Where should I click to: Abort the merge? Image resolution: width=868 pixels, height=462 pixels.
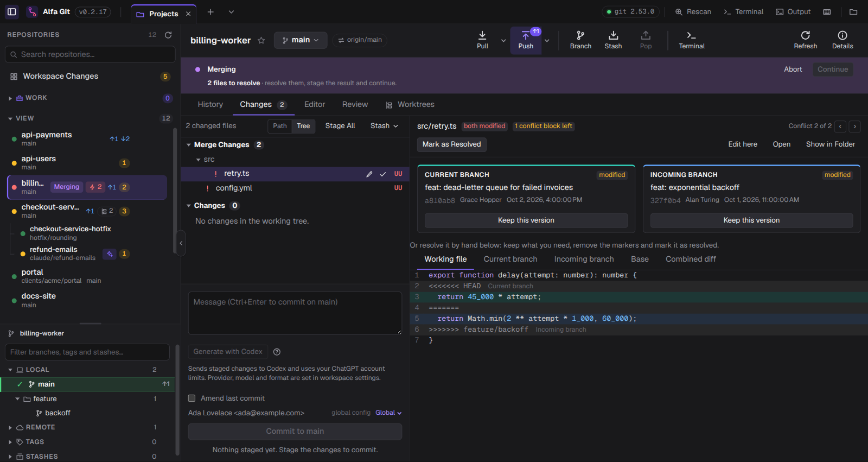pyautogui.click(x=793, y=69)
